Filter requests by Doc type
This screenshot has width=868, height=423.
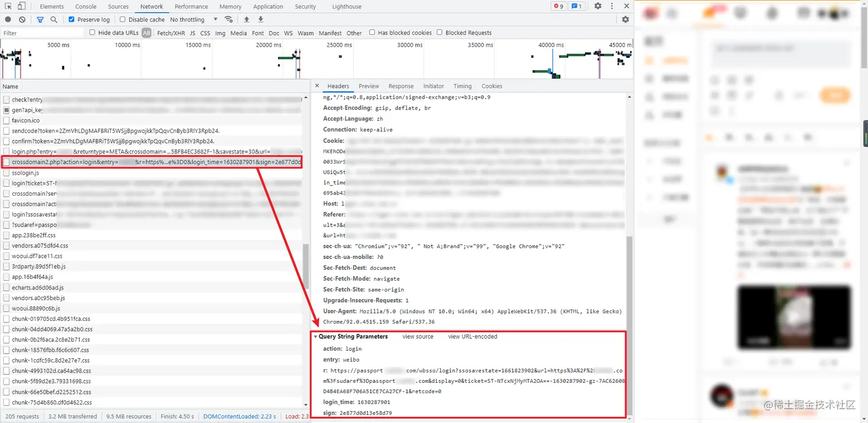[274, 33]
